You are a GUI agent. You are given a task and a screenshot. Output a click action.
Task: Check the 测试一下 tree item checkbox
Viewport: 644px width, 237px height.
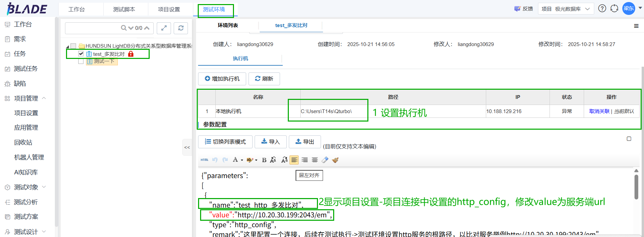click(x=81, y=61)
